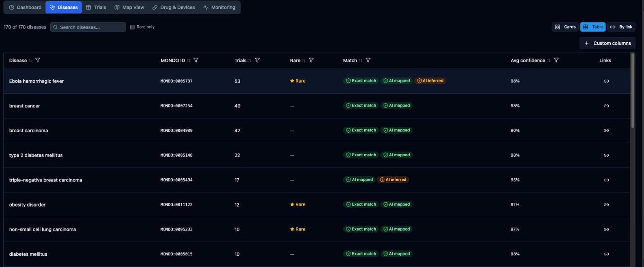Click the 53 trials count cell
The image size is (644, 267).
tap(237, 81)
